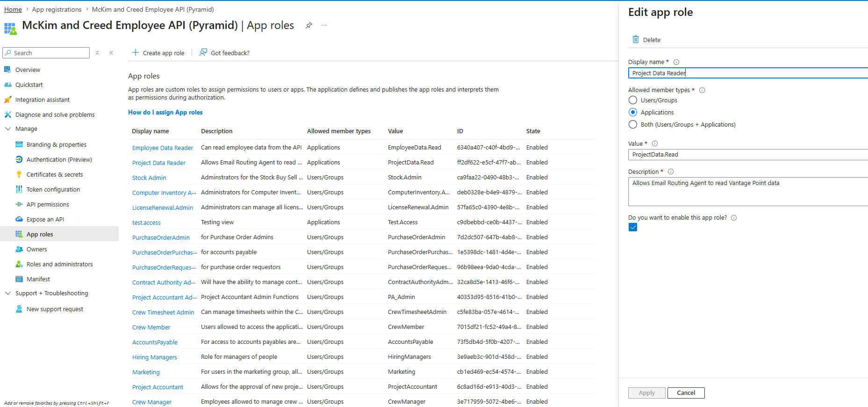Click the Display name column header
This screenshot has width=868, height=407.
pyautogui.click(x=151, y=131)
